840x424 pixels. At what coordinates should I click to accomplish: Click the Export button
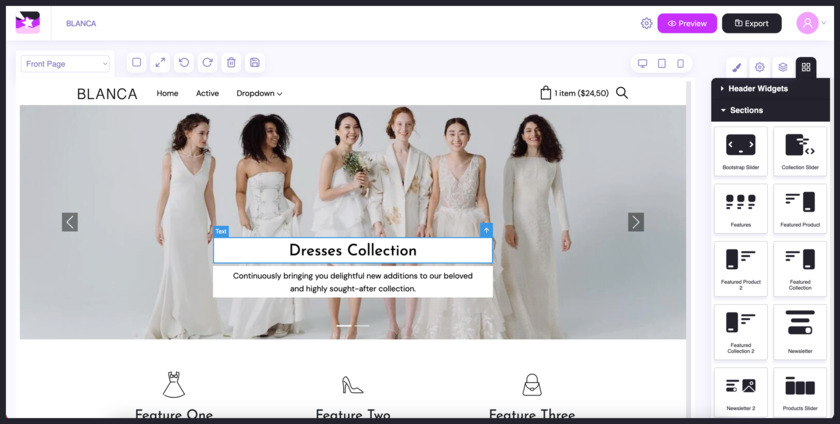[752, 23]
